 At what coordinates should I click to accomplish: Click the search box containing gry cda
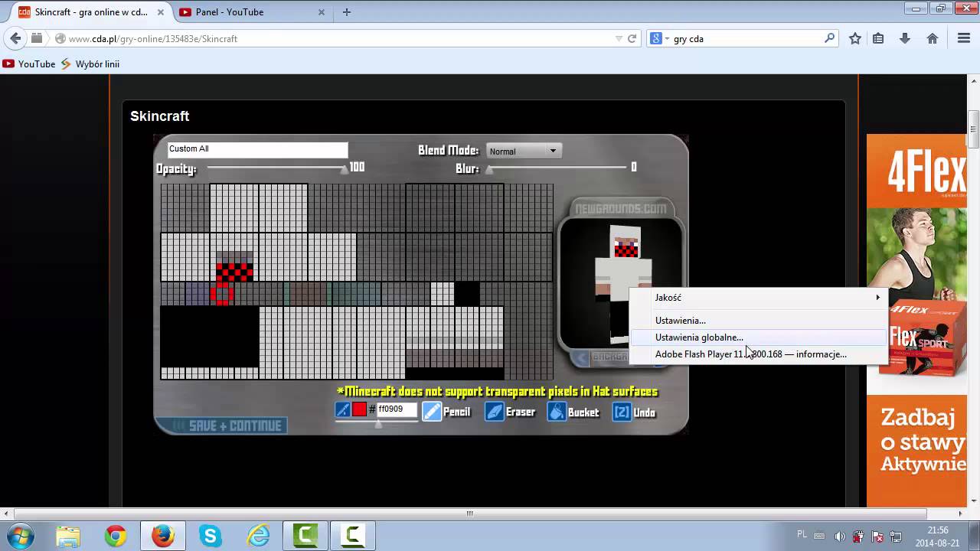click(746, 38)
